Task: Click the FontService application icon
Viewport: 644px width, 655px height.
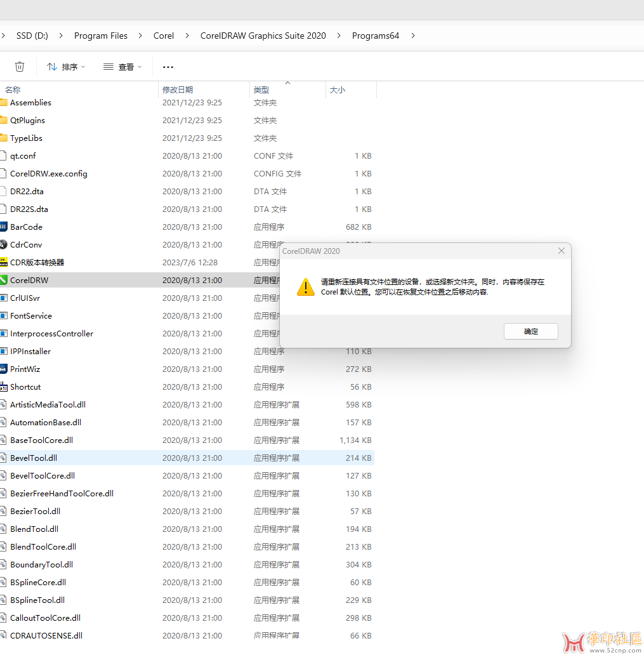Action: click(x=3, y=315)
